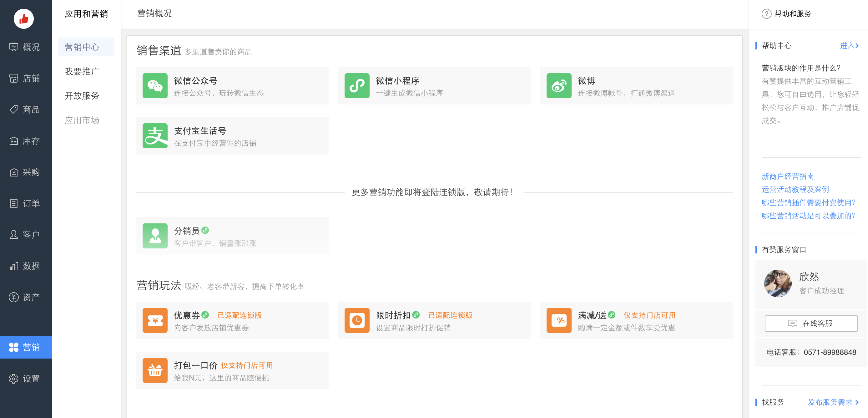Screen dimensions: 868x418
Task: Click the green badge next to 分销员
Action: pos(205,230)
